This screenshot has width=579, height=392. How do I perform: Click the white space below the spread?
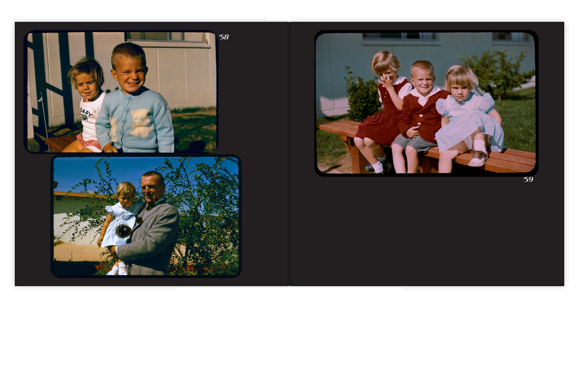(x=289, y=339)
